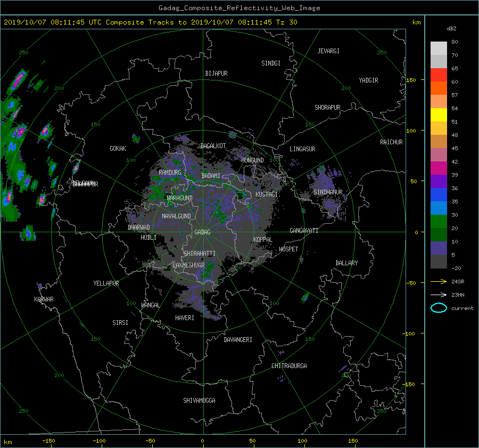
Task: Click the YADGIR city label
Action: (368, 80)
